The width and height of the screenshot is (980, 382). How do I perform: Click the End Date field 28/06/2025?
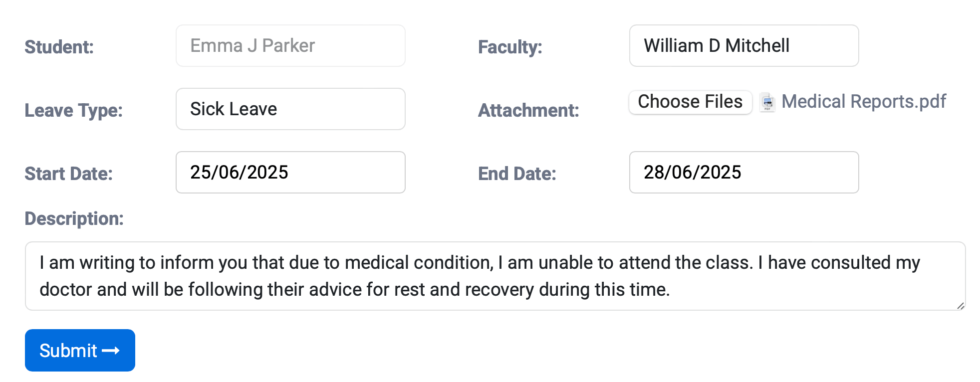(x=743, y=173)
